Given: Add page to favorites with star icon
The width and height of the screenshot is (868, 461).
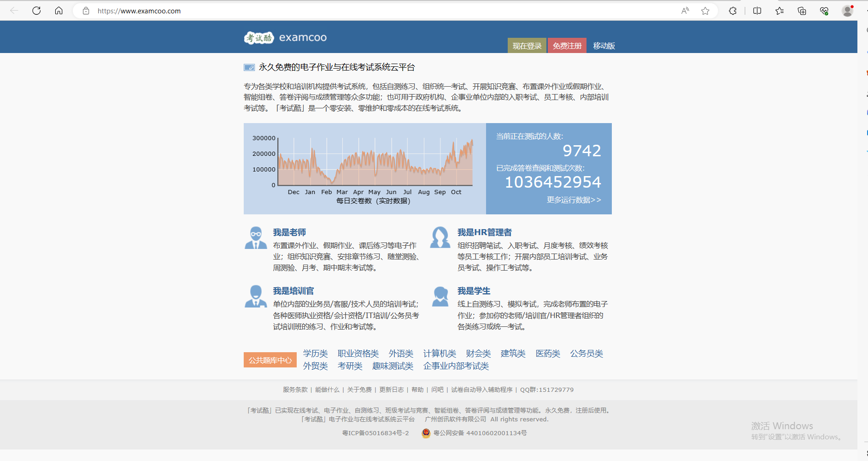Looking at the screenshot, I should click(x=705, y=11).
